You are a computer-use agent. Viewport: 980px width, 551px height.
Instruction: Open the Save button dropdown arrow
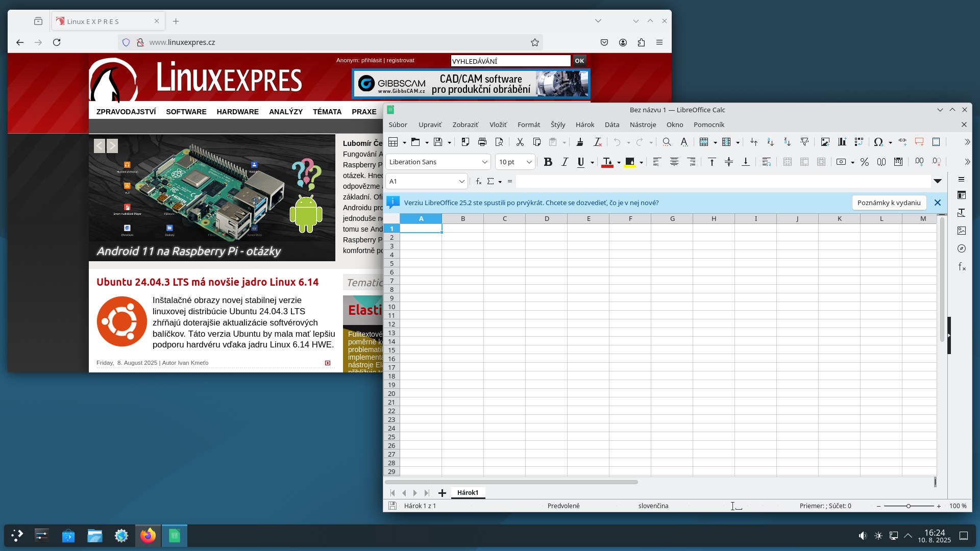[x=449, y=143]
